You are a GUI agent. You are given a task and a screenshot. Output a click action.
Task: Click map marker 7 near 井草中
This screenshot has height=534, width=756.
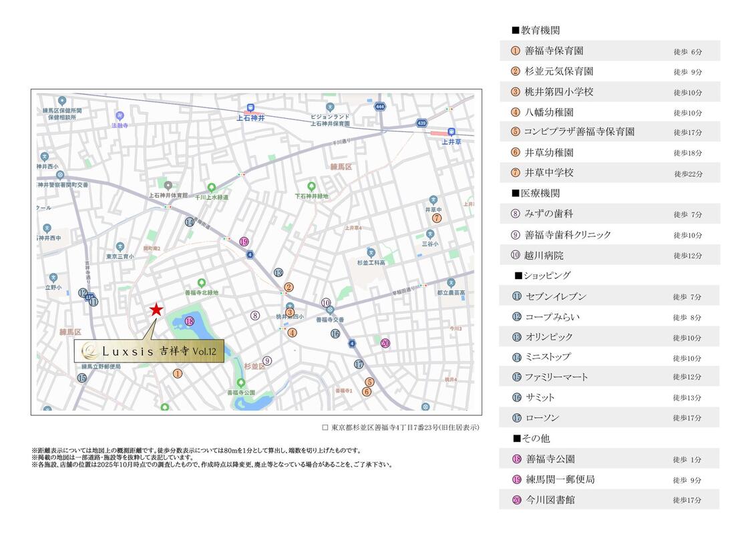click(x=437, y=218)
